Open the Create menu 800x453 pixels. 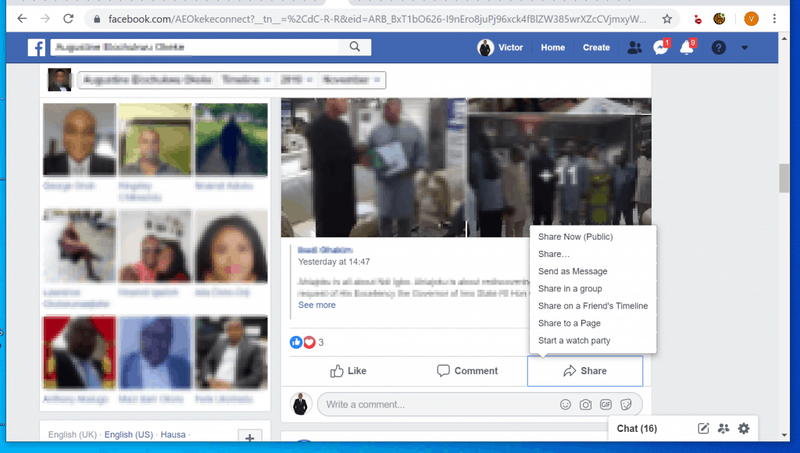point(596,47)
